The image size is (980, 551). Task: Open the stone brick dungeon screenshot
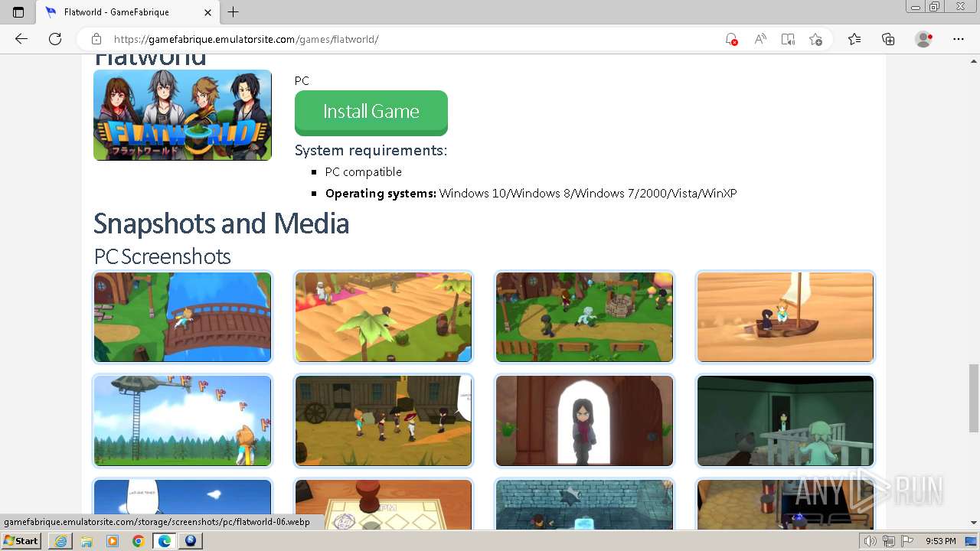coord(584,504)
